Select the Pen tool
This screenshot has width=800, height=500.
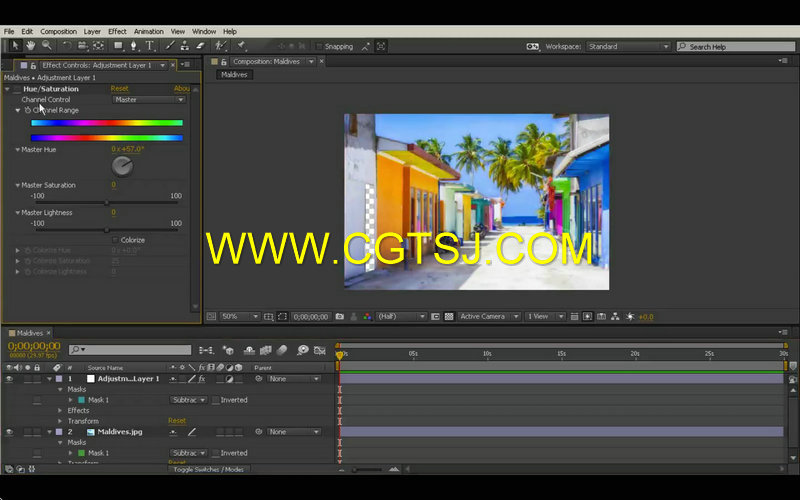click(134, 46)
